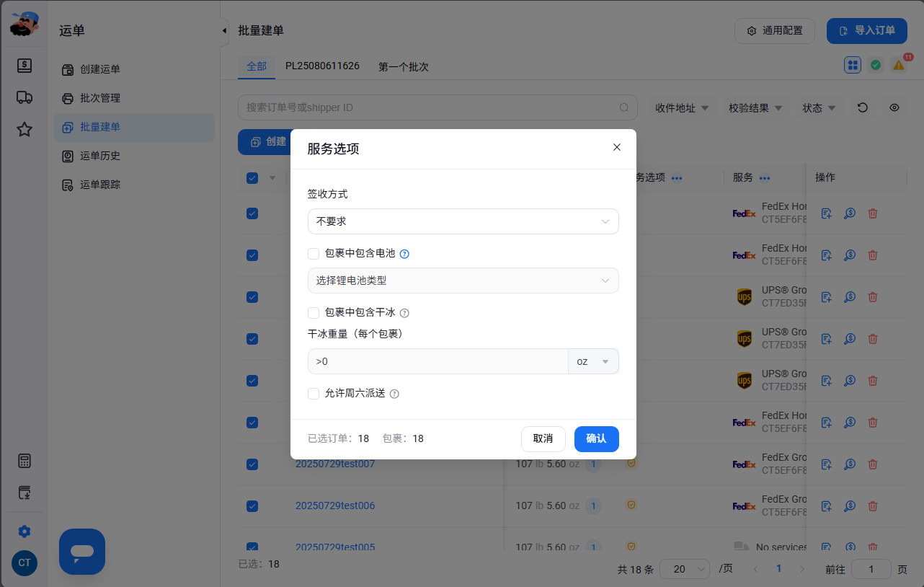Viewport: 924px width, 587px height.
Task: Expand the 选择锂电池类型 dropdown
Action: coord(463,281)
